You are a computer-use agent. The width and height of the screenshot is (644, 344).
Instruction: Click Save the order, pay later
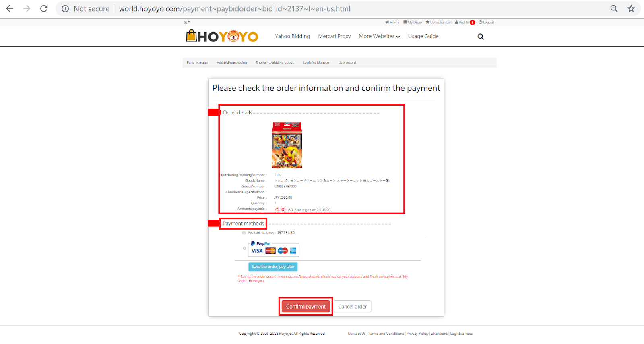273,267
